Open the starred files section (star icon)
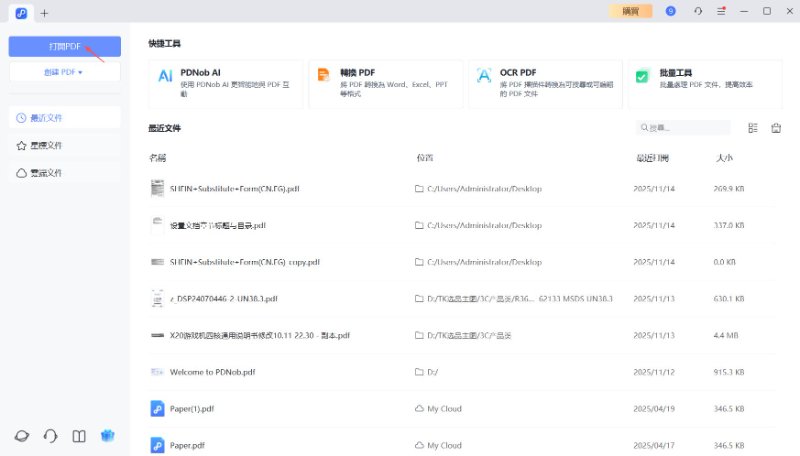 coord(65,145)
